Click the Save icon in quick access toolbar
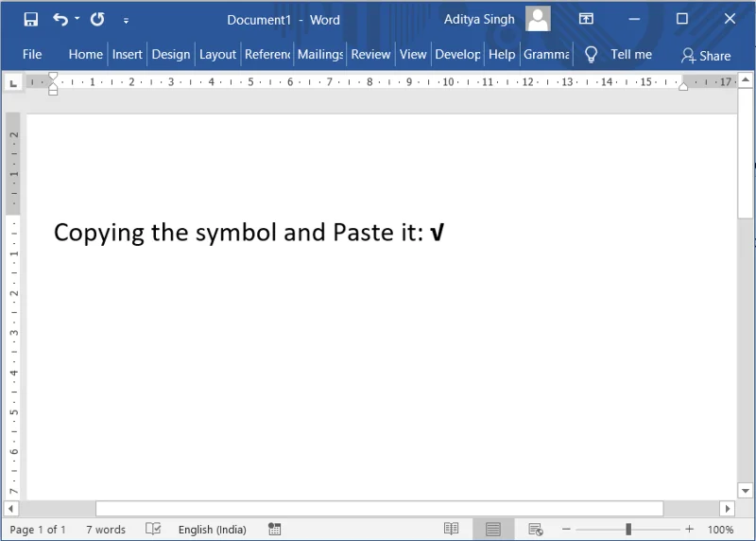This screenshot has height=541, width=756. [31, 19]
